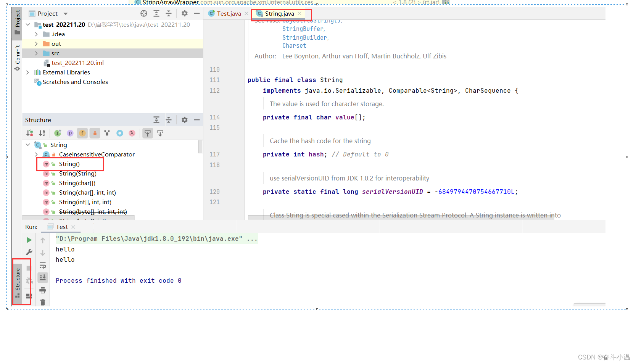Expand the out folder
Viewport: 636px width, 364px height.
pos(36,43)
